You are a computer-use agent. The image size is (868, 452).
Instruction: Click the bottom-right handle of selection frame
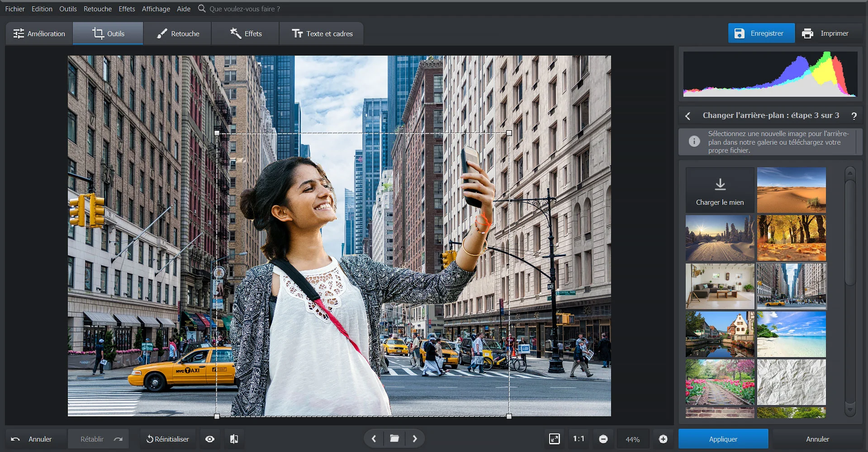tap(509, 416)
